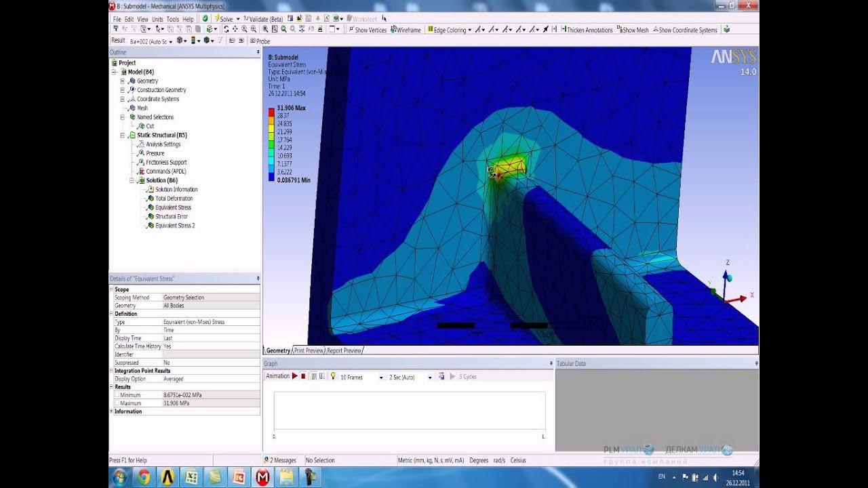
Task: Toggle the Maximum result checkbox
Action: coord(117,403)
